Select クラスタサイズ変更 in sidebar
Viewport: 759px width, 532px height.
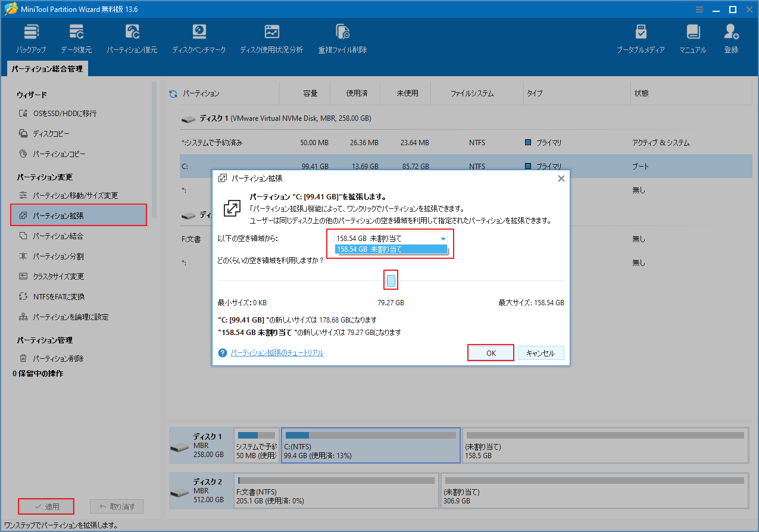coord(51,276)
